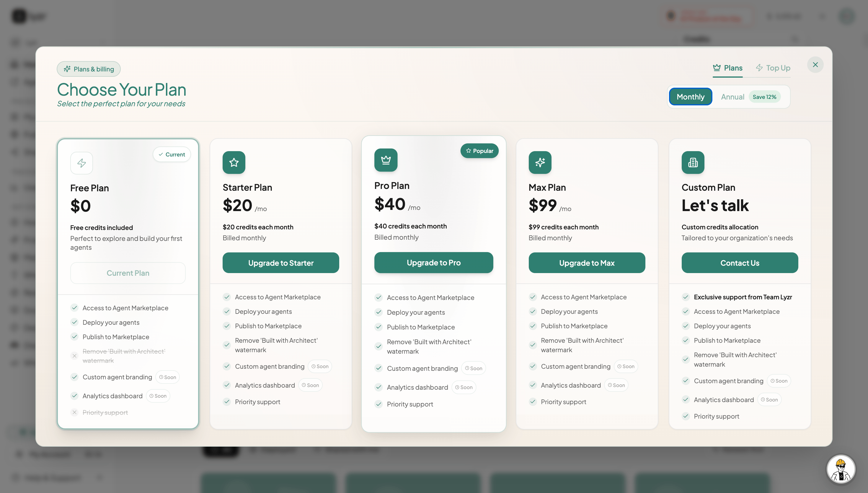This screenshot has height=493, width=868.
Task: Click X icon beside Free Plan's Remove watermark
Action: click(x=74, y=356)
